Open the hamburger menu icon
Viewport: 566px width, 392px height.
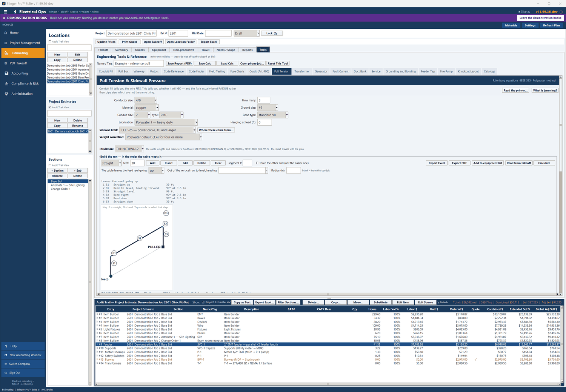5,12
